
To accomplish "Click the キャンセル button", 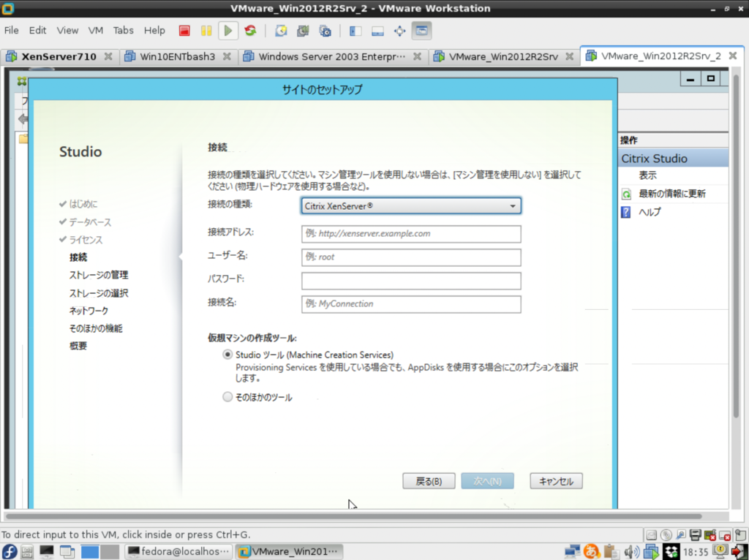I will [556, 481].
